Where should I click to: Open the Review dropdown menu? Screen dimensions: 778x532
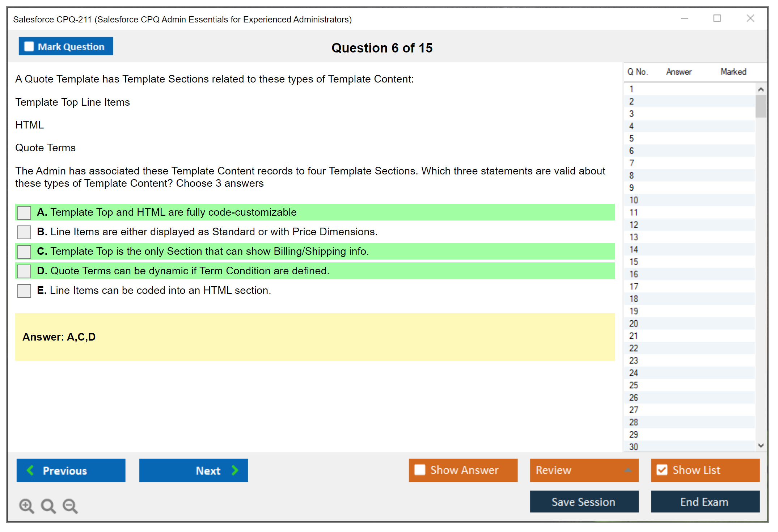628,470
